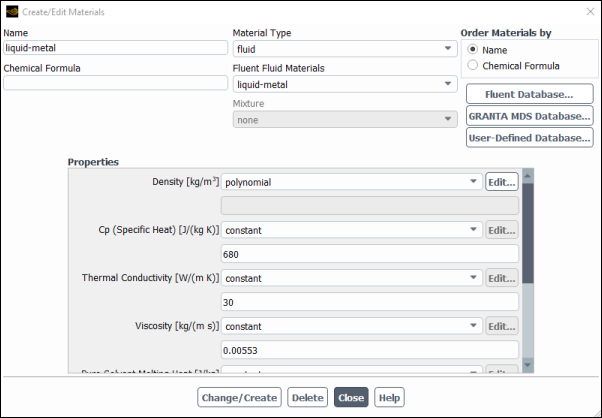This screenshot has height=418, width=602.
Task: Select the Name radio button
Action: click(472, 50)
